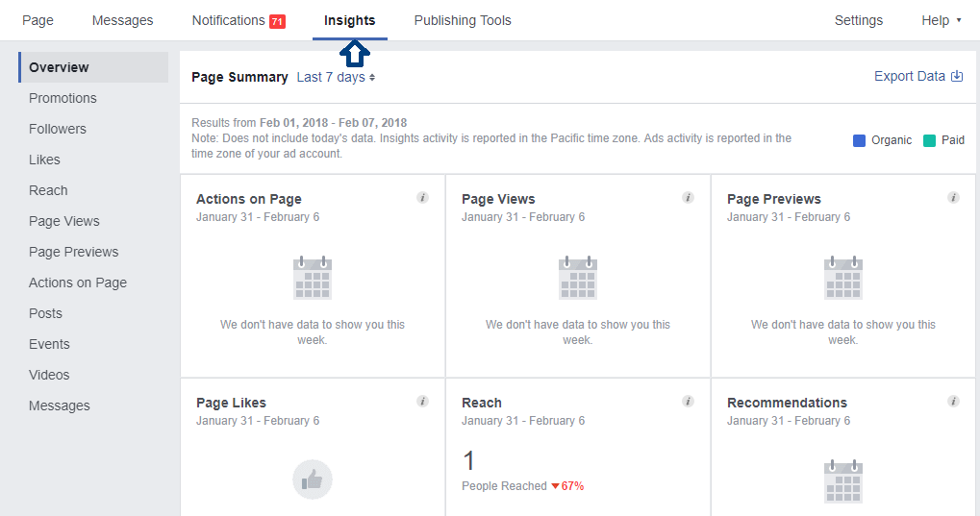Switch to the Publishing Tools tab

point(463,20)
